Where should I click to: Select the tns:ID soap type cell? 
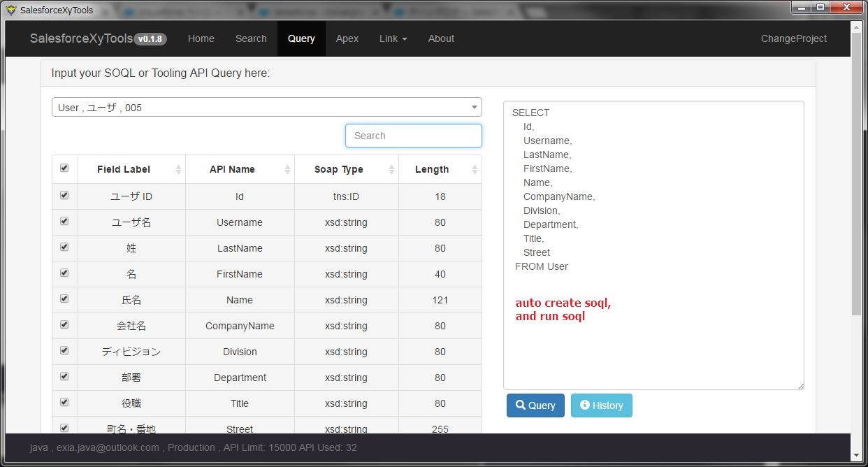[x=347, y=196]
